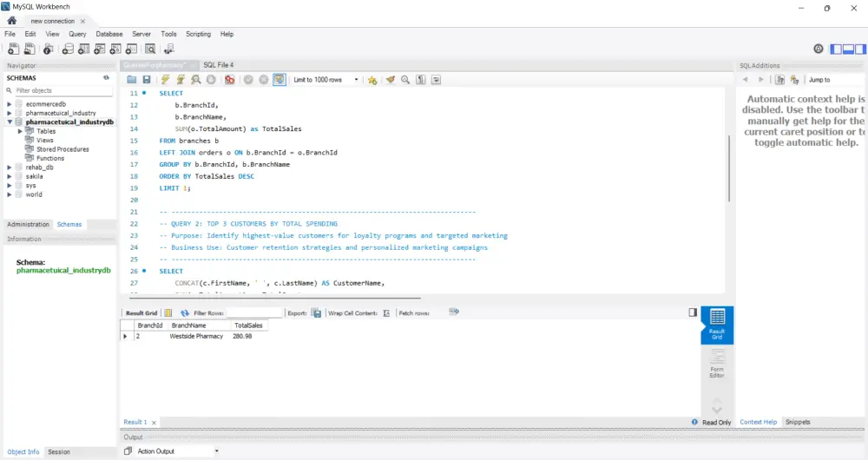Toggle word wrapping in the editor
The image size is (868, 460).
pyautogui.click(x=437, y=80)
